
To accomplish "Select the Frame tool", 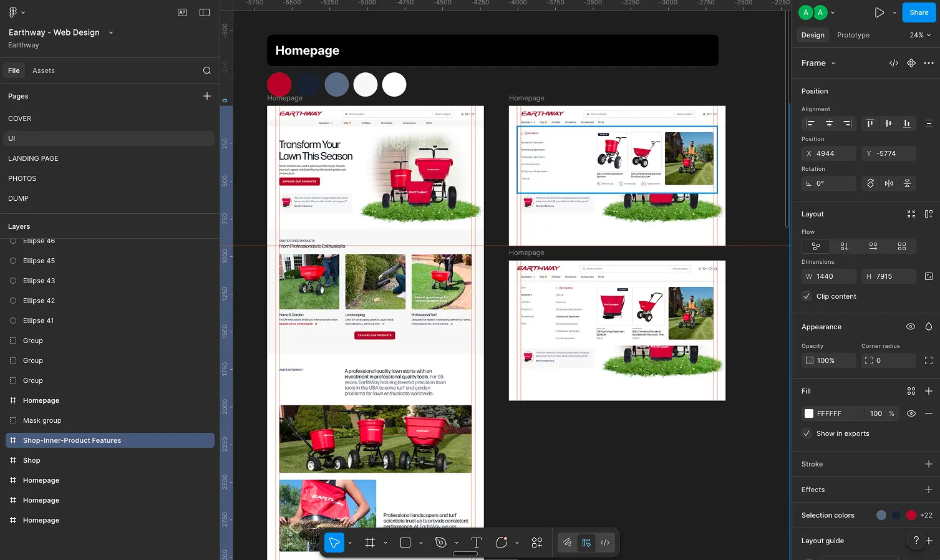I will (369, 543).
